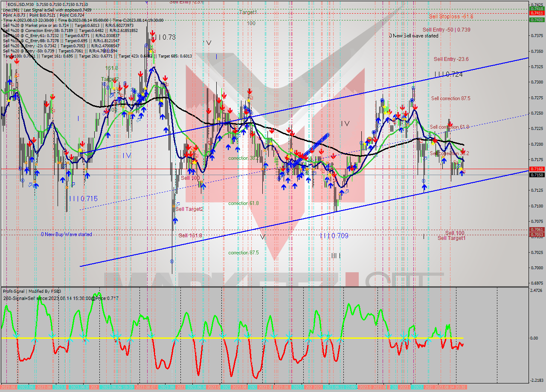Click the 0.7061 price tag on axis
The width and height of the screenshot is (546, 392).
(x=536, y=230)
